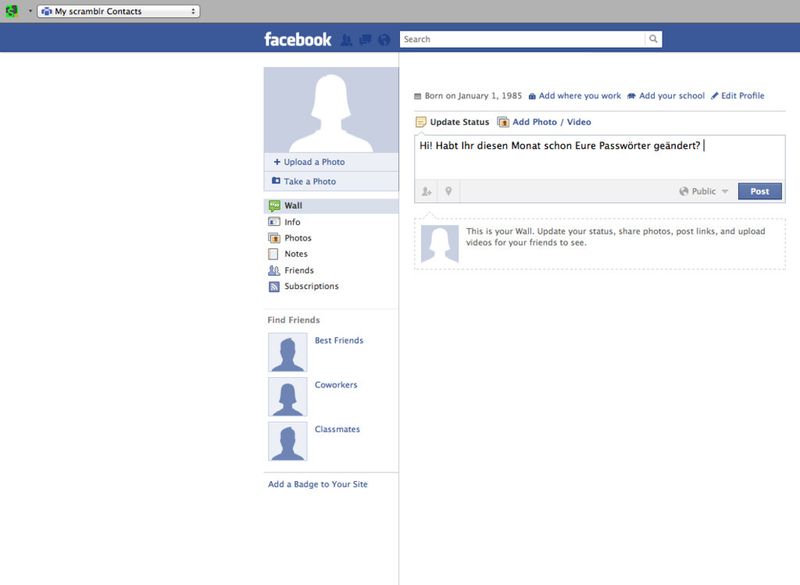Click the Info card icon
This screenshot has width=800, height=585.
click(274, 222)
